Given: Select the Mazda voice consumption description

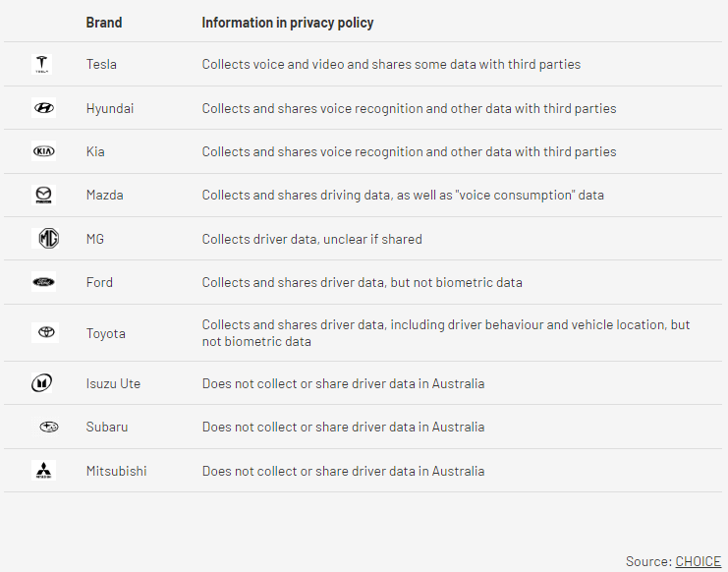Looking at the screenshot, I should [x=403, y=195].
